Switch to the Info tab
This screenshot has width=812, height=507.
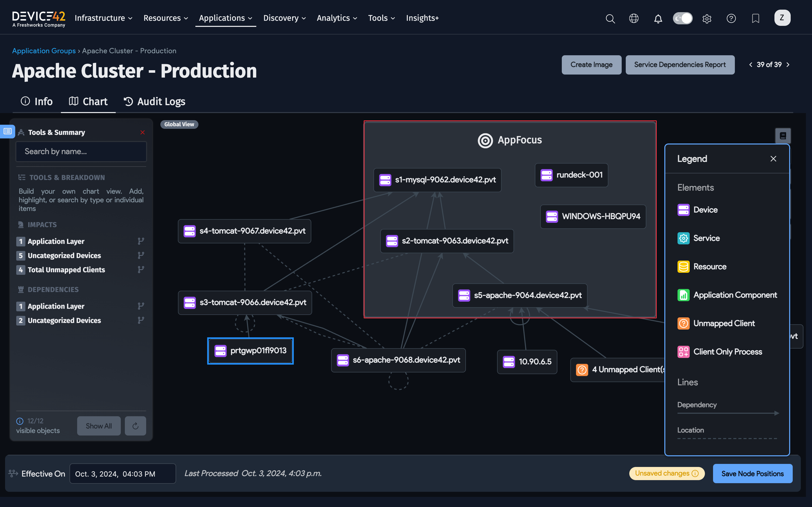[x=37, y=101]
